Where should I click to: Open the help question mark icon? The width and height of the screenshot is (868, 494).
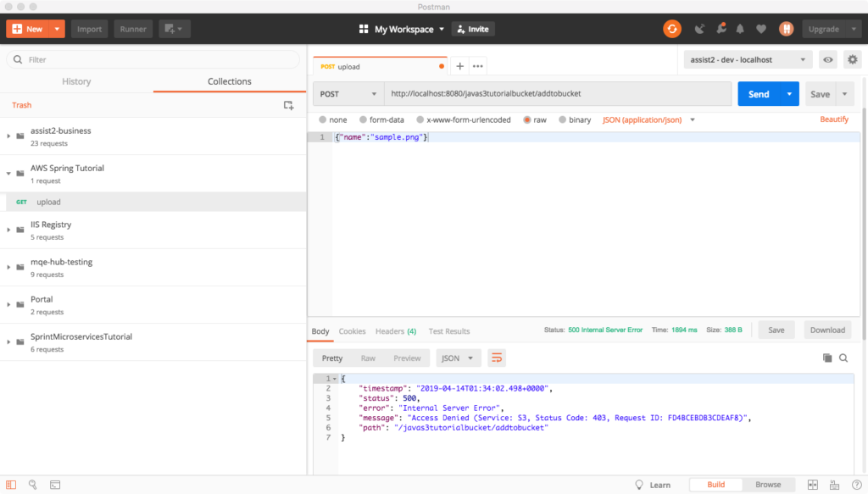pyautogui.click(x=856, y=485)
